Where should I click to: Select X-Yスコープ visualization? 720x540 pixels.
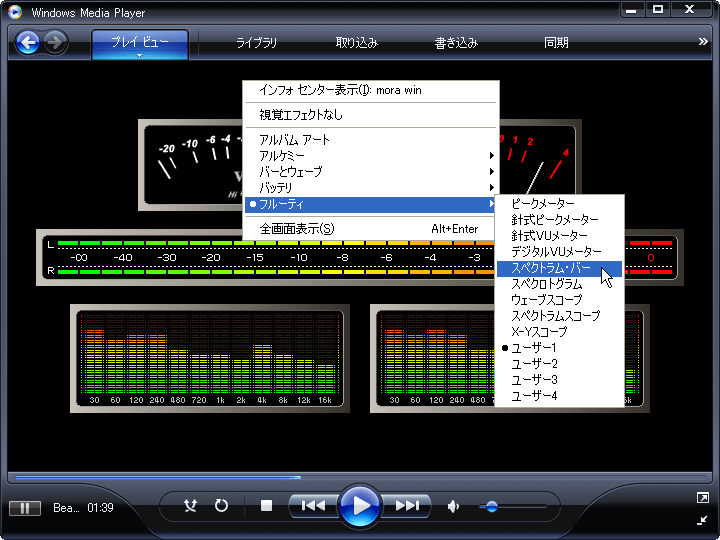tap(559, 332)
